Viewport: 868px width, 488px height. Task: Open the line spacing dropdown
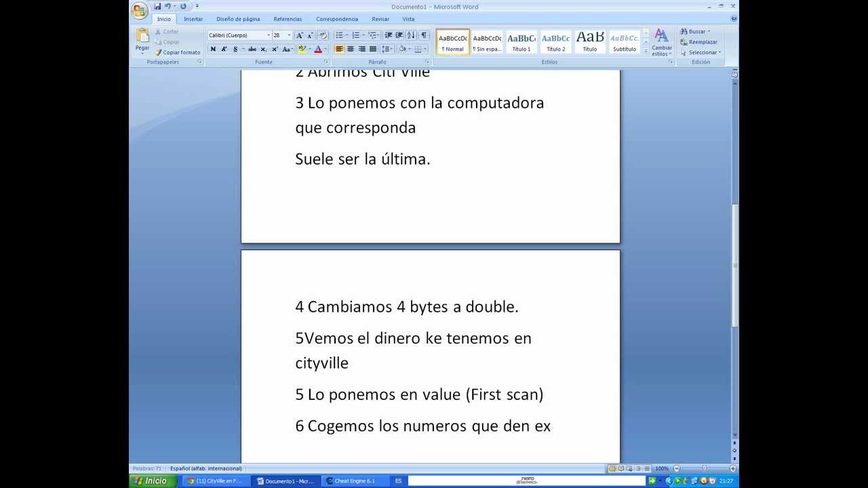tap(387, 49)
